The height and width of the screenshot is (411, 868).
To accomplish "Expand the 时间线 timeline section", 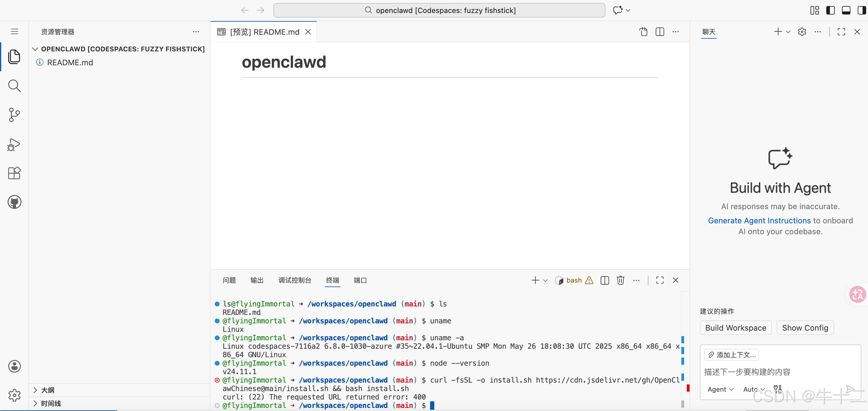I will tap(51, 403).
